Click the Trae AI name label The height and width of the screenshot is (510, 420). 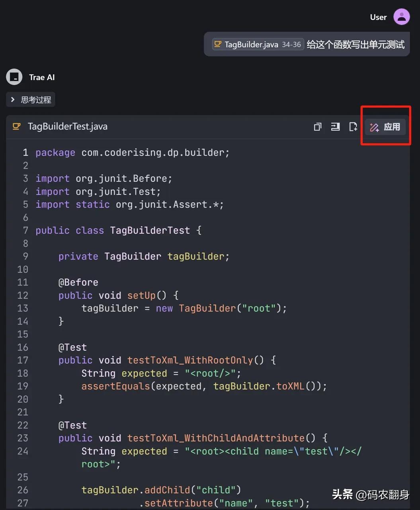(x=42, y=77)
